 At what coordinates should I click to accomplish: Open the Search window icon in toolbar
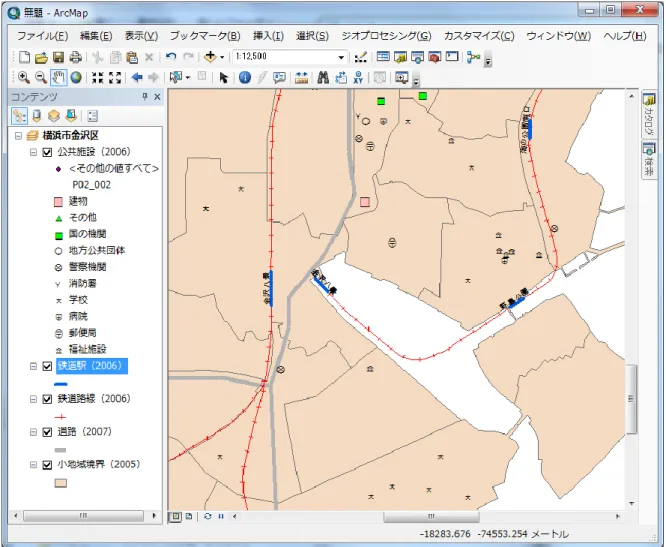tap(417, 56)
